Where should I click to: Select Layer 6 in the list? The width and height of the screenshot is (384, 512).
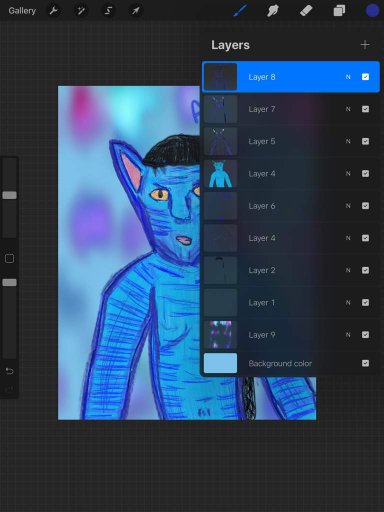(x=291, y=206)
